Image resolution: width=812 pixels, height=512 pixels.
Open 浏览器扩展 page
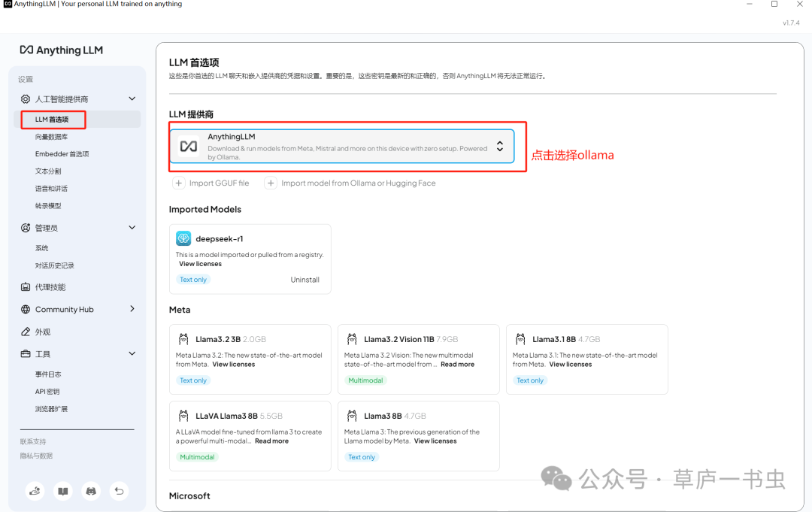(51, 409)
